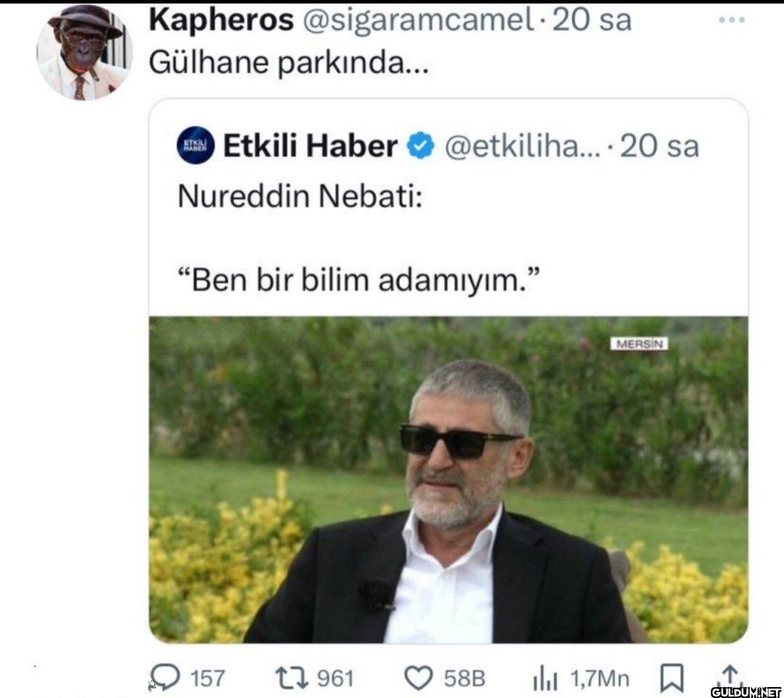Open the quoted tweet photo
Image resolution: width=784 pixels, height=698 pixels.
[x=449, y=480]
